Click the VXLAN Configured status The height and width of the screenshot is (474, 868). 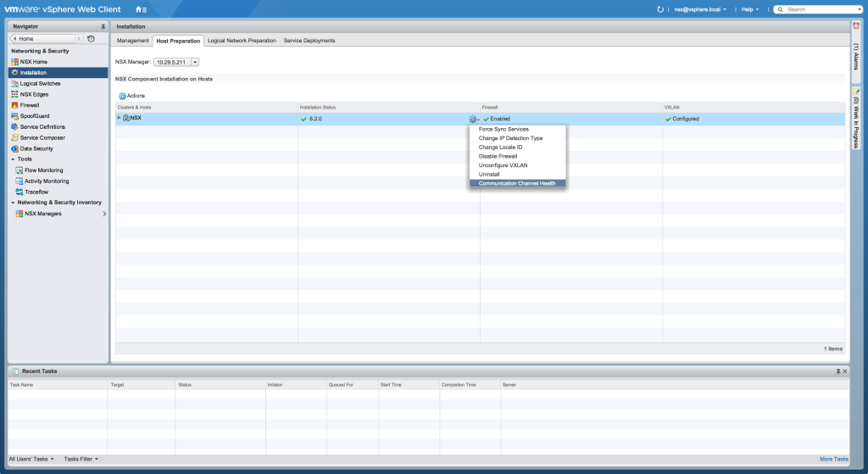tap(682, 119)
